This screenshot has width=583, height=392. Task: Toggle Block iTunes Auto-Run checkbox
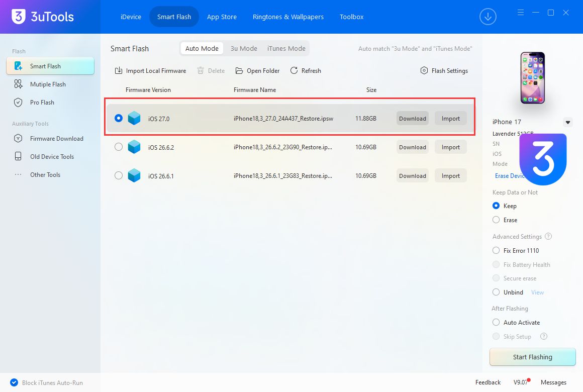[14, 382]
